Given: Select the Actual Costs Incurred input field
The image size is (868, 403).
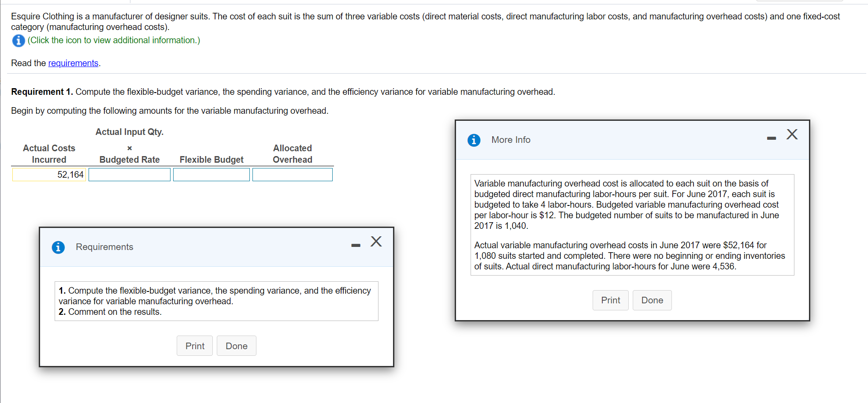Looking at the screenshot, I should tap(49, 175).
